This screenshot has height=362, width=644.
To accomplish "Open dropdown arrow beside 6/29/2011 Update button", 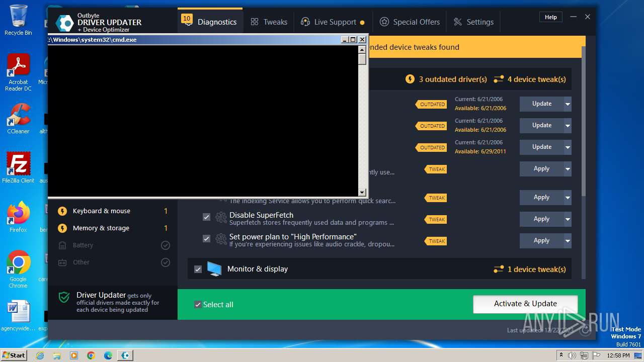I will click(568, 147).
